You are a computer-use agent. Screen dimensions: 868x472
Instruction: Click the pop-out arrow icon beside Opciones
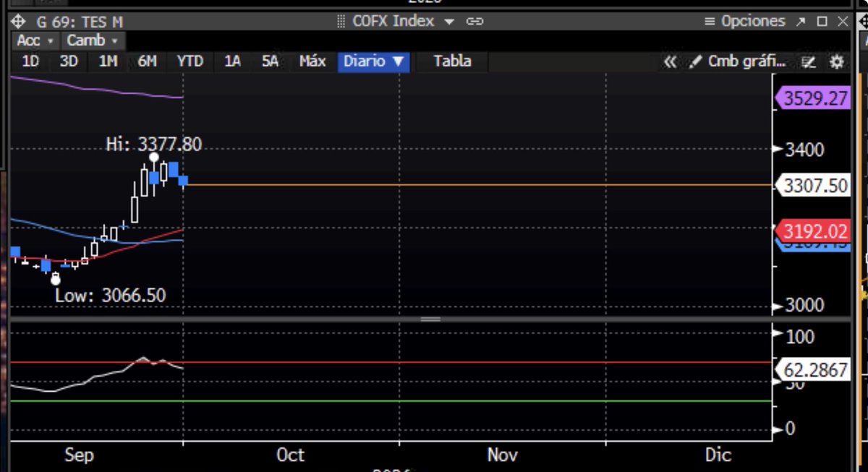tap(801, 22)
